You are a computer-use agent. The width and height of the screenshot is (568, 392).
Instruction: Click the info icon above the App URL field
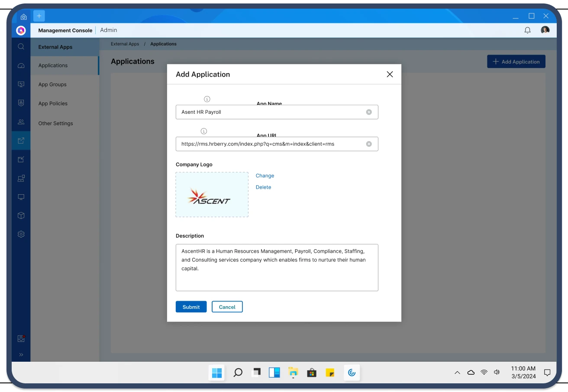pyautogui.click(x=204, y=131)
